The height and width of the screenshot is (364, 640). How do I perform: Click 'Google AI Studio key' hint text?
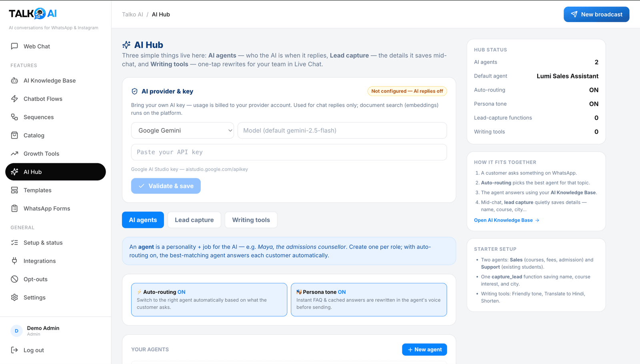click(190, 169)
